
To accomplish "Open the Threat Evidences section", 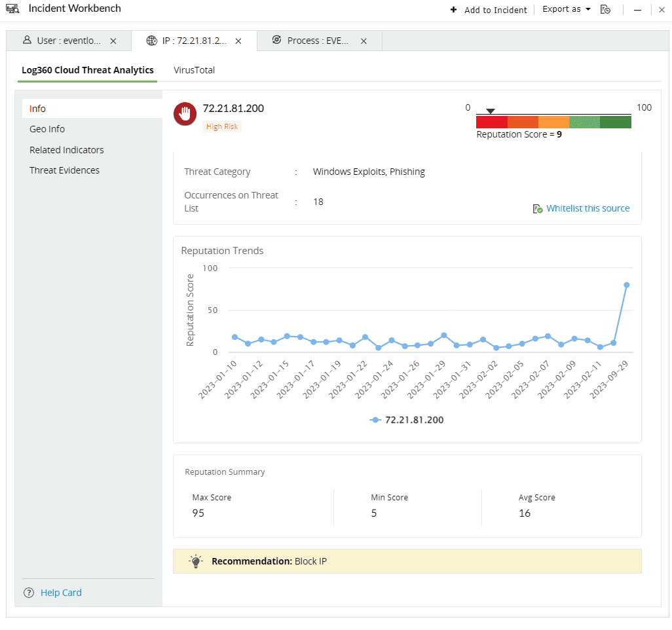I will [64, 170].
